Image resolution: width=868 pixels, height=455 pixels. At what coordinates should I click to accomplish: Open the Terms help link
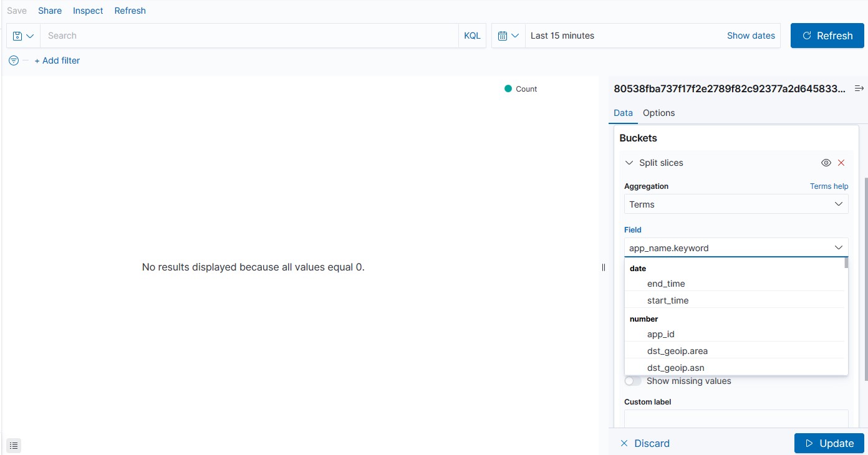point(829,186)
